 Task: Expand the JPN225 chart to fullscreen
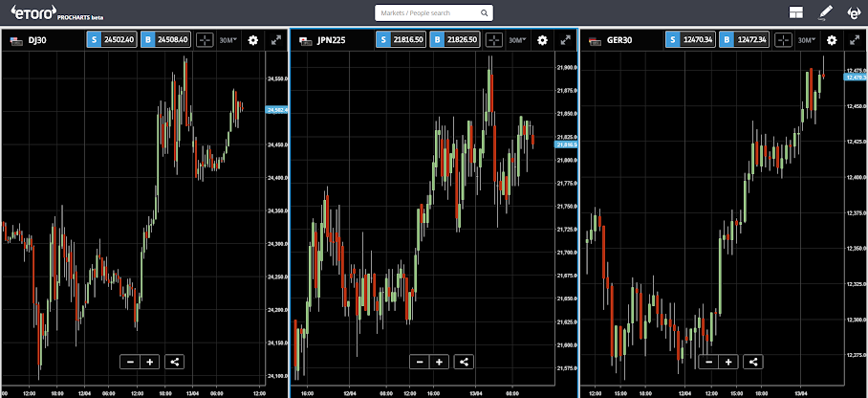[565, 40]
